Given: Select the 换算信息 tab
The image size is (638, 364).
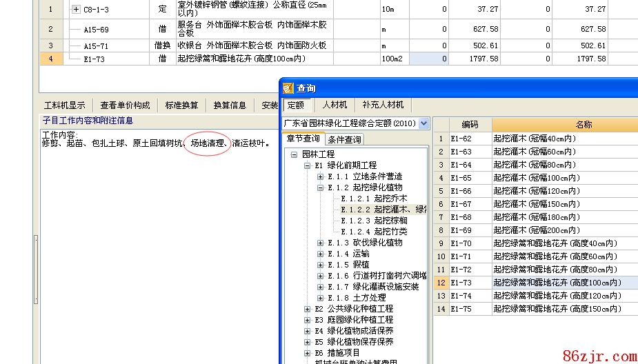Looking at the screenshot, I should pos(230,105).
